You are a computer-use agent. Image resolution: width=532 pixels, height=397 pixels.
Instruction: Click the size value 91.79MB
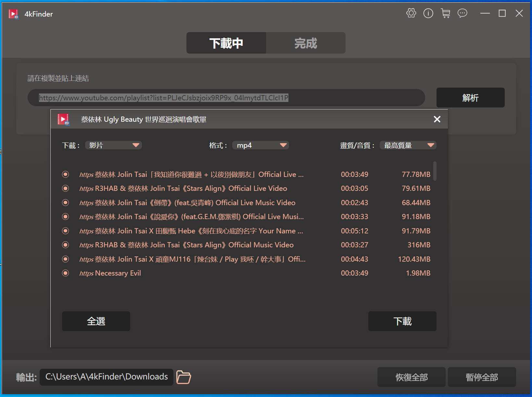416,231
